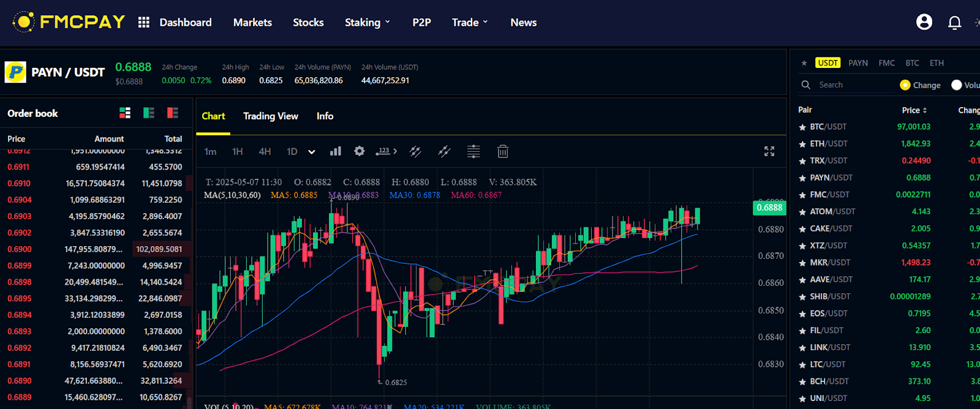Screen dimensions: 980x409
Task: Toggle favorite star for CAKE/USDT
Action: coord(802,229)
